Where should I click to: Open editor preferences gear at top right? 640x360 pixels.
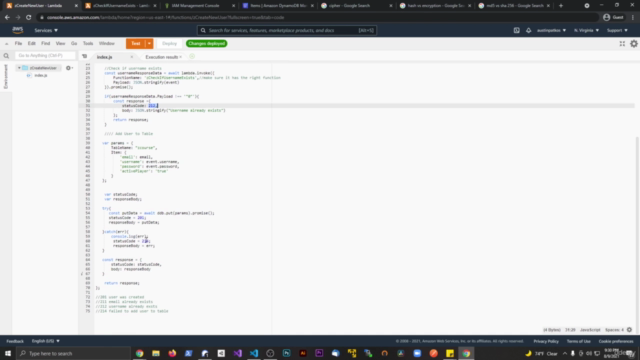634,44
